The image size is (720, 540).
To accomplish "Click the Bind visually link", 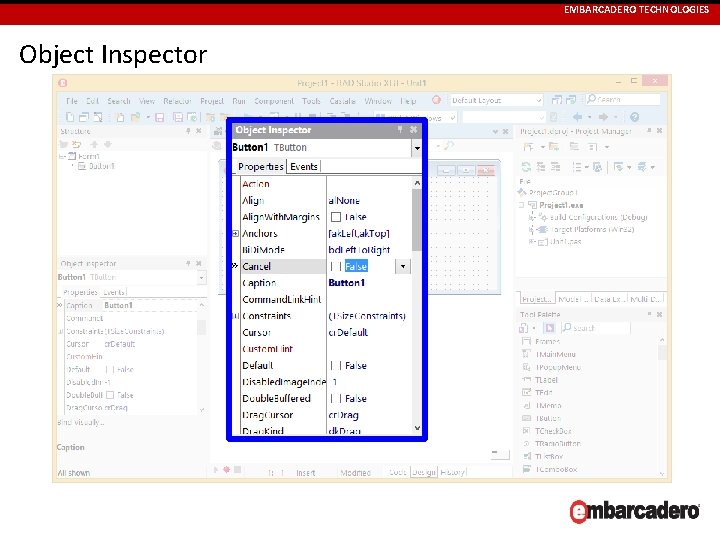I will point(80,422).
